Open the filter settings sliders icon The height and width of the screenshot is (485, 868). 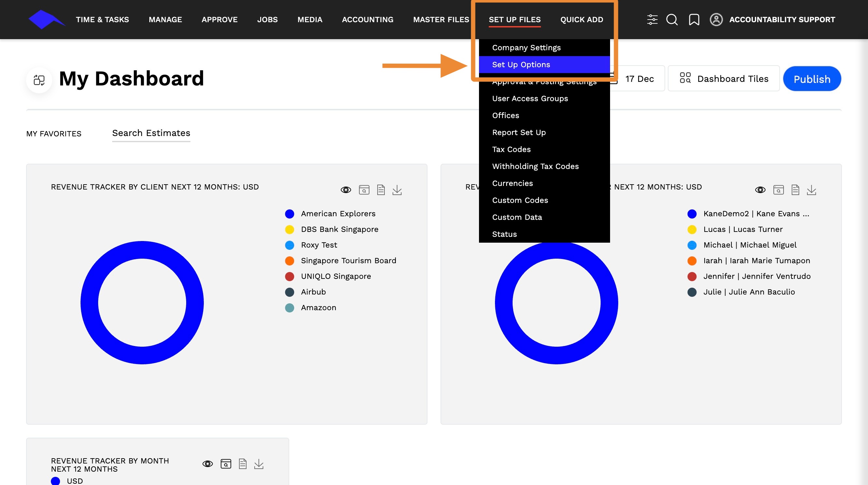(x=652, y=19)
